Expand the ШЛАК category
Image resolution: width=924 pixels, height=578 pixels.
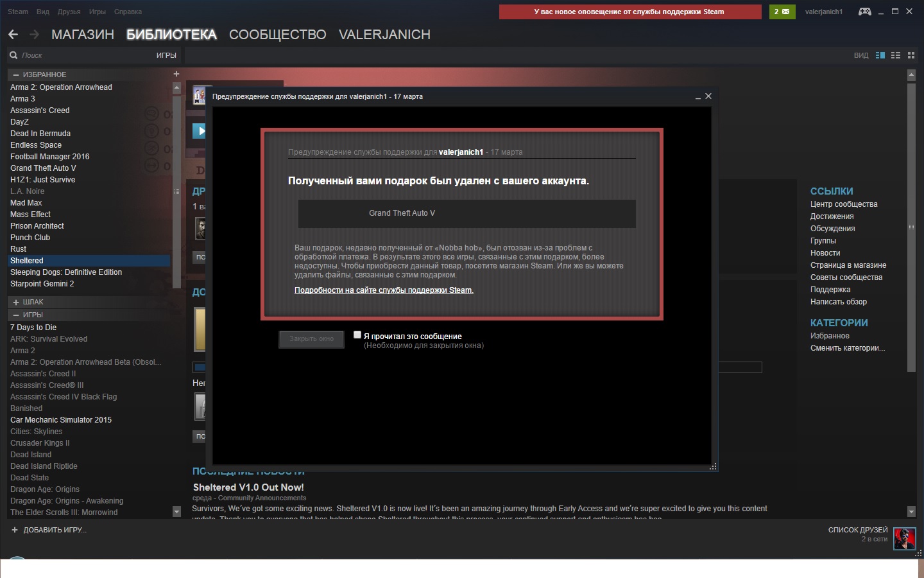pos(16,302)
